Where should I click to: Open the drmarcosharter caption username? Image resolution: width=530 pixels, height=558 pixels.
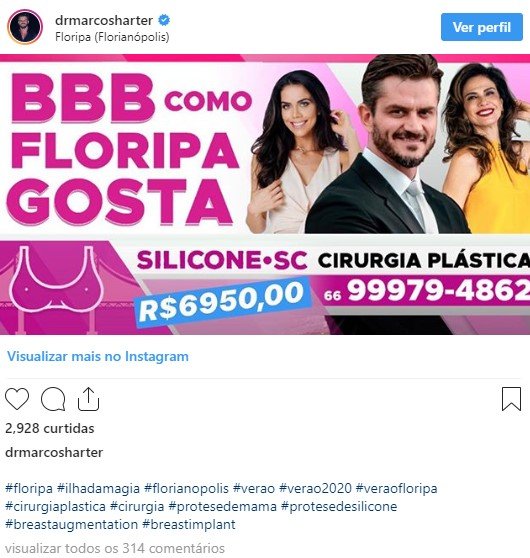point(54,452)
